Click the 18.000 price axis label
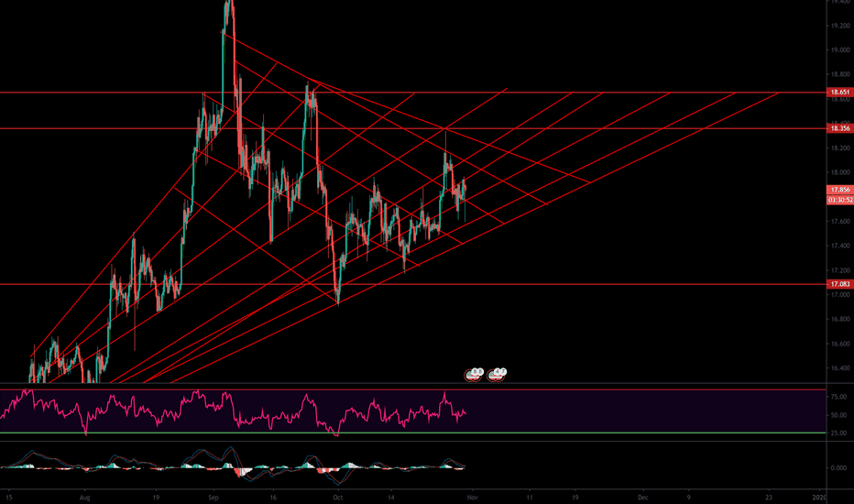 (x=840, y=172)
